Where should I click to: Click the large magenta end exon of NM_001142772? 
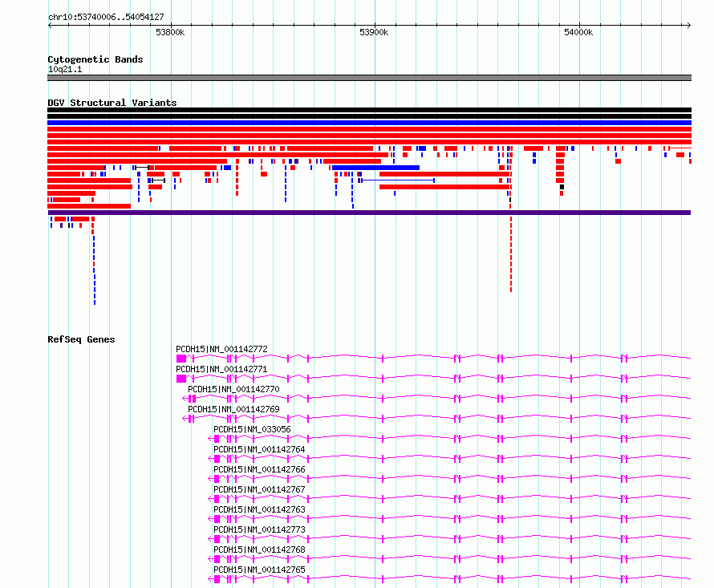[181, 359]
